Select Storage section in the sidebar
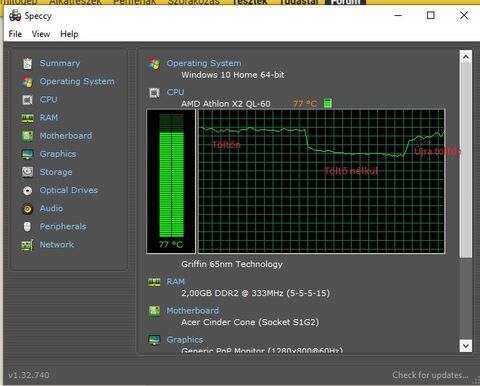The image size is (480, 386). pos(56,172)
